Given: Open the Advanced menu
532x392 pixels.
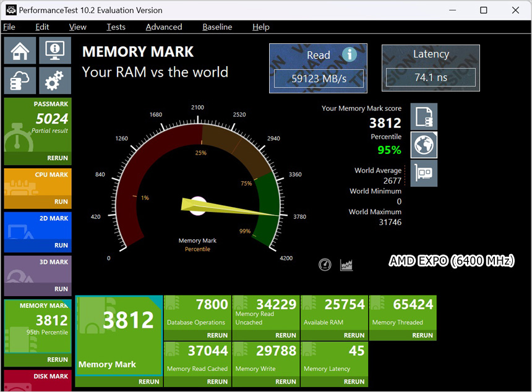Looking at the screenshot, I should coord(163,27).
